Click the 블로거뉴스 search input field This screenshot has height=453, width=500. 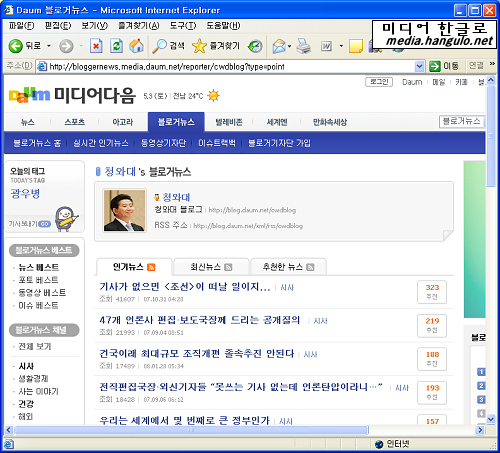pyautogui.click(x=462, y=122)
